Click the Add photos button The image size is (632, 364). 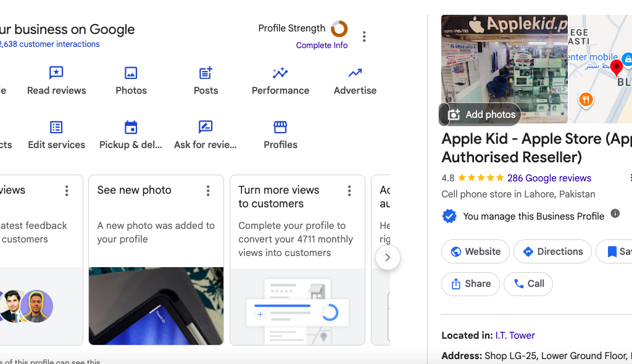480,115
